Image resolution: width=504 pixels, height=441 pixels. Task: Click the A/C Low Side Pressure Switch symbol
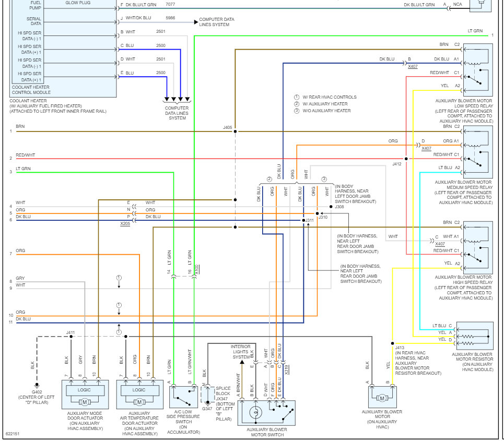tap(183, 397)
